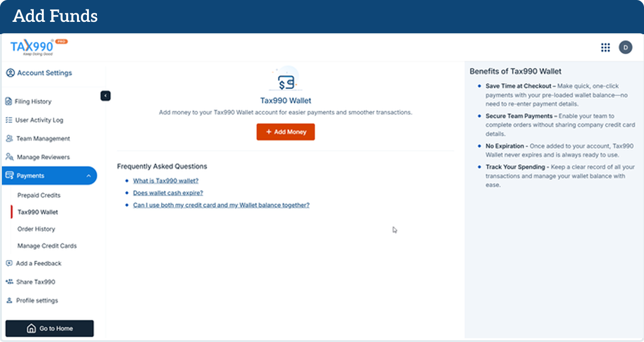Click the Add a Feedback icon
This screenshot has width=644, height=342.
(9, 263)
